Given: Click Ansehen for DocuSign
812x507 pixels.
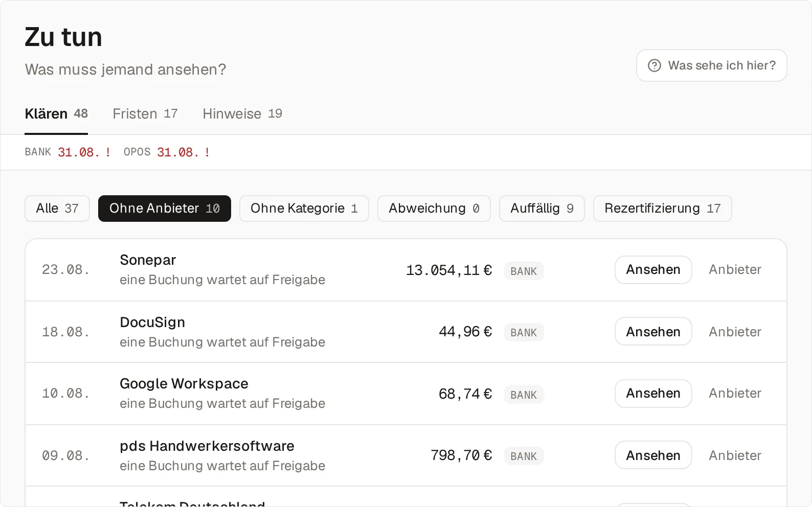Looking at the screenshot, I should [x=653, y=332].
